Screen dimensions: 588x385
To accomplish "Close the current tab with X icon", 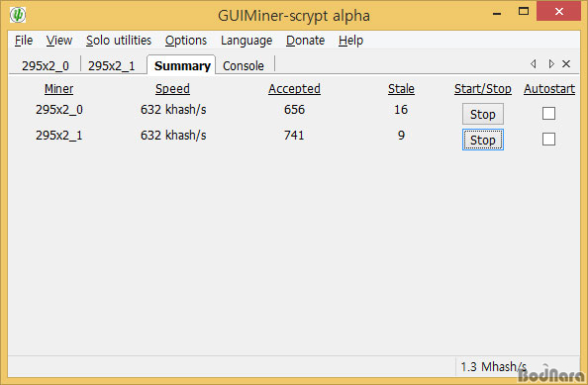I will click(566, 64).
